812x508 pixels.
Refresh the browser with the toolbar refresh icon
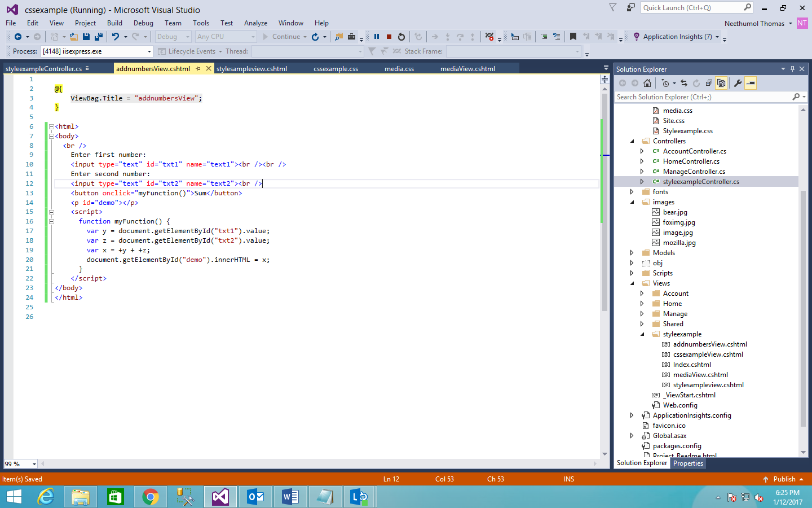315,37
